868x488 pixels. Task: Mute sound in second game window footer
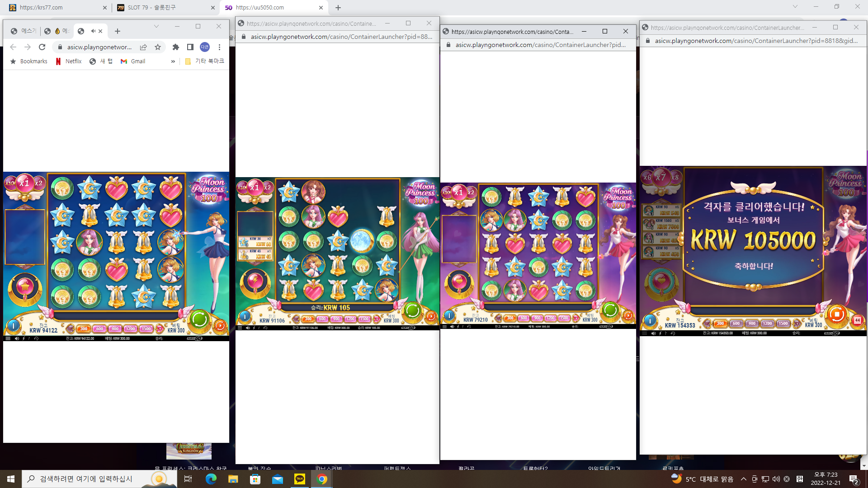[x=248, y=328]
